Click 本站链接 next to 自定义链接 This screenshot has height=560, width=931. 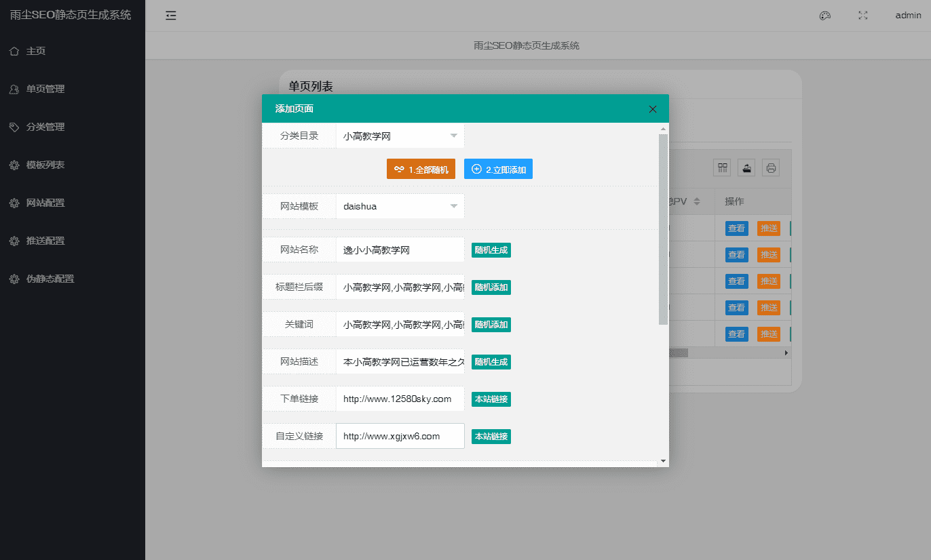491,436
